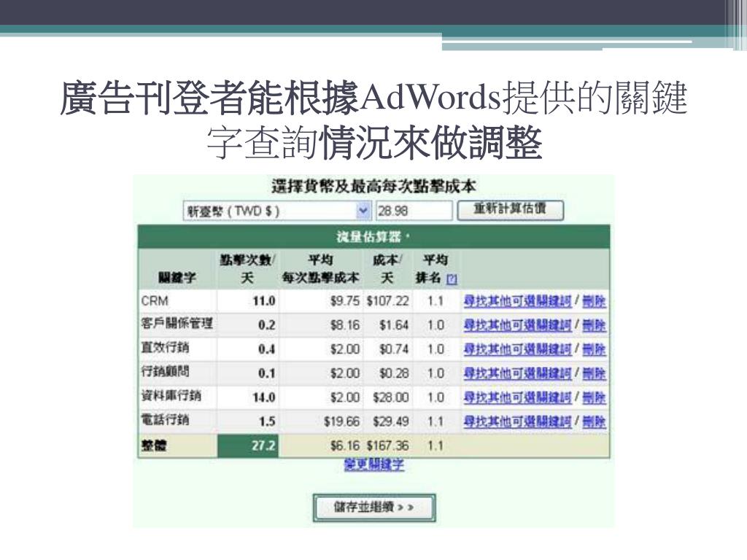Click the total clicks value 27.2
The image size is (747, 560).
coord(264,446)
